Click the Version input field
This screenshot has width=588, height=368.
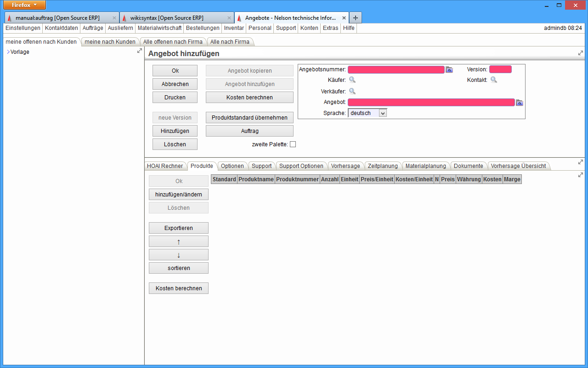pos(500,69)
